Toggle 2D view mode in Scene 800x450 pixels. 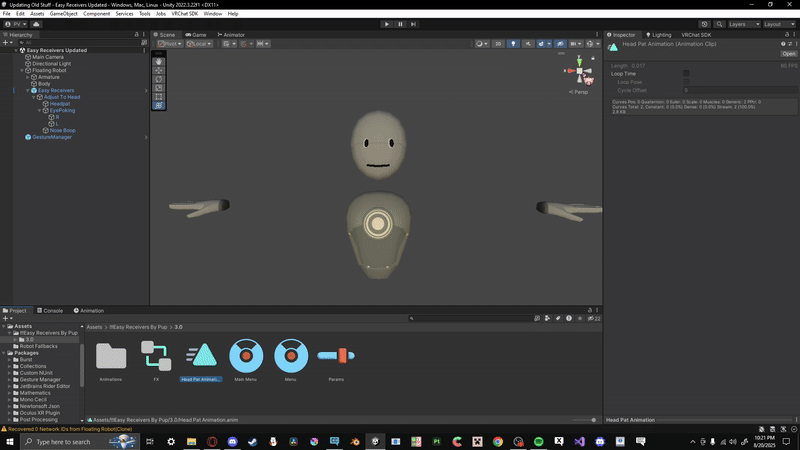tap(498, 44)
